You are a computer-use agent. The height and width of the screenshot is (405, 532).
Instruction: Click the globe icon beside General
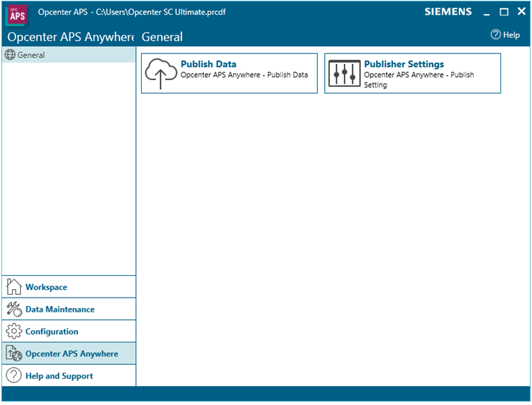(x=10, y=55)
